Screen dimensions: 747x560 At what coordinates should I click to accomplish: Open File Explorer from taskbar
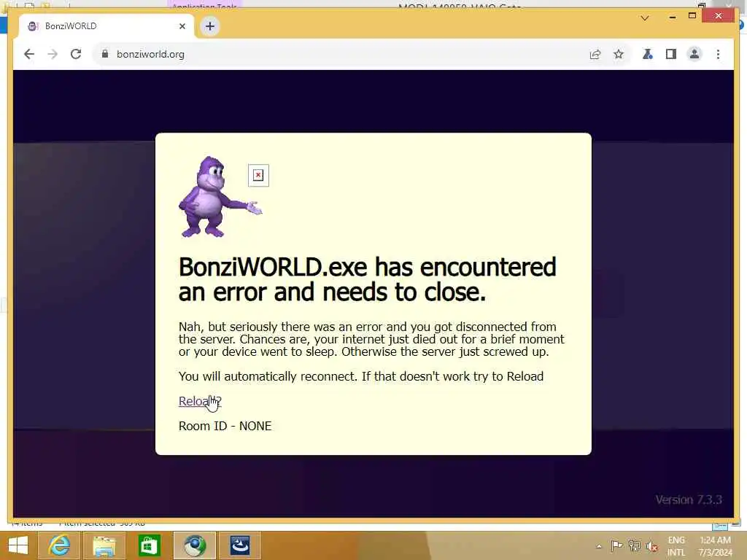104,545
